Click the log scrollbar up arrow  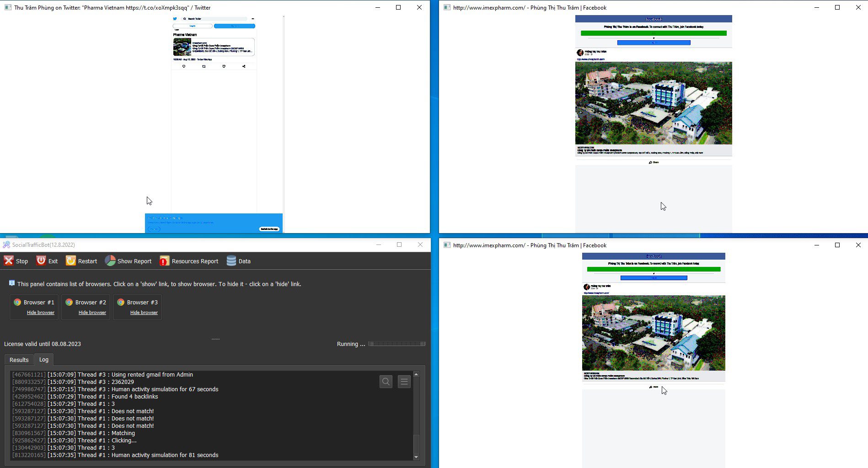416,374
